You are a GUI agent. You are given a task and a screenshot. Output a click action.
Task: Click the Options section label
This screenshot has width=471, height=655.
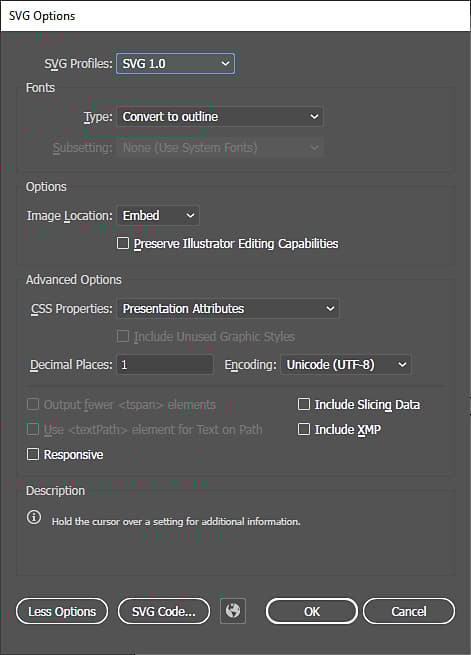(46, 187)
